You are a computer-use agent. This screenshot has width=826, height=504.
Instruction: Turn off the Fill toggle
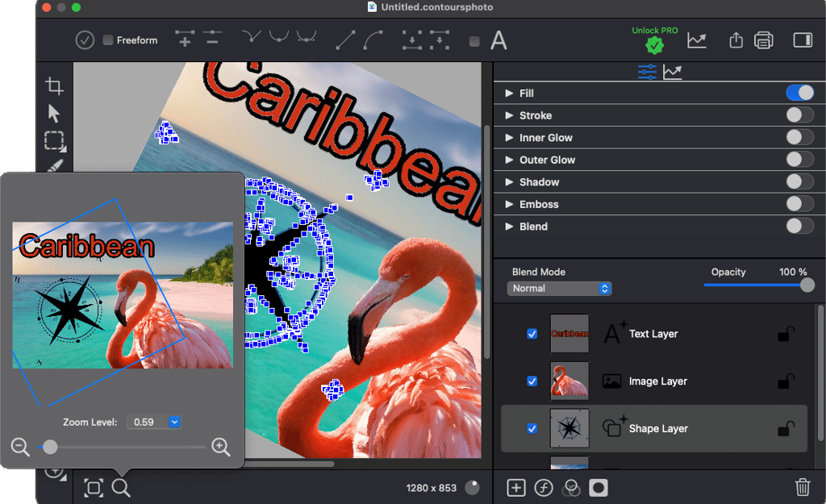click(x=799, y=93)
